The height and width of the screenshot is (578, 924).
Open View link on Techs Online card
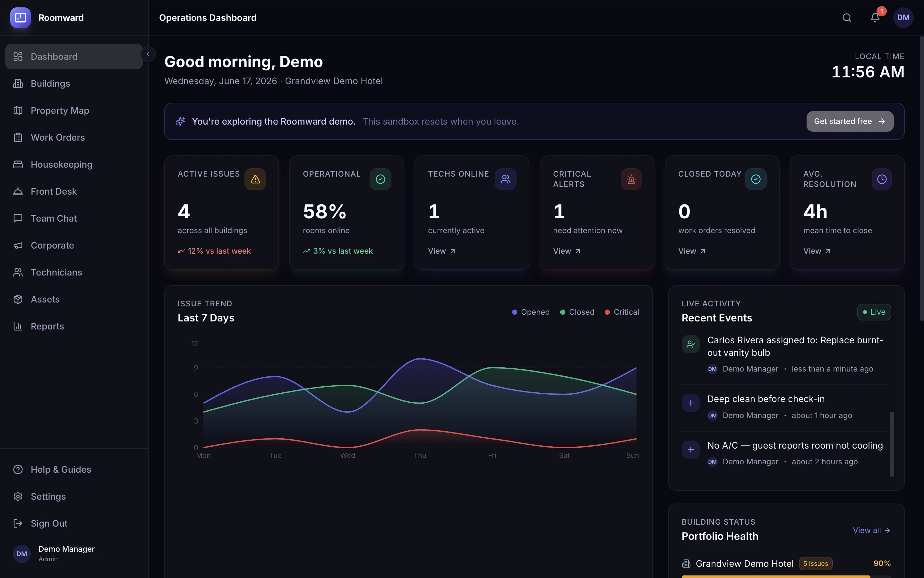tap(441, 251)
